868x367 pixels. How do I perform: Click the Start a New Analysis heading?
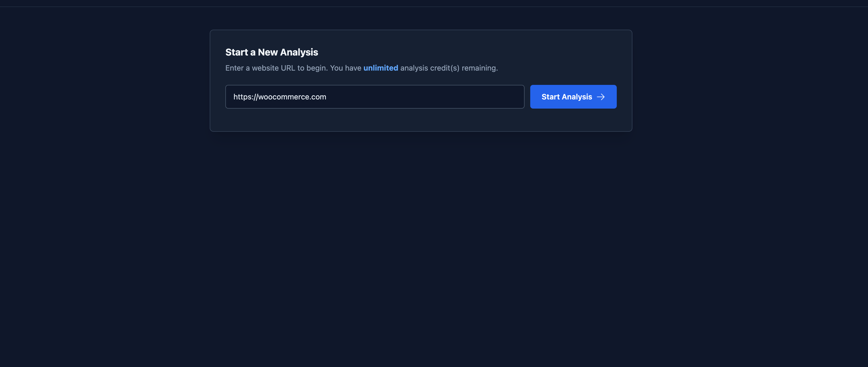click(x=272, y=52)
